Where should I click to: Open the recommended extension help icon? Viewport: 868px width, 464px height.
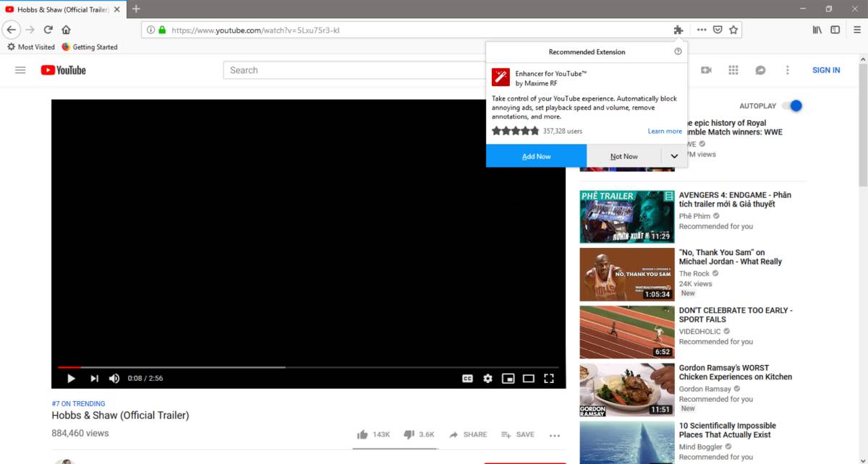click(x=678, y=51)
